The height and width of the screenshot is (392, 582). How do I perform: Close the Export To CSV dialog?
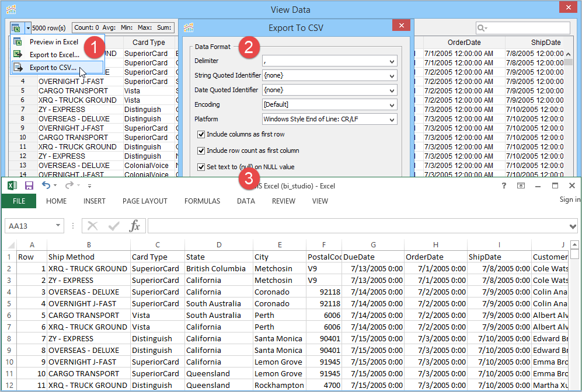(x=401, y=26)
